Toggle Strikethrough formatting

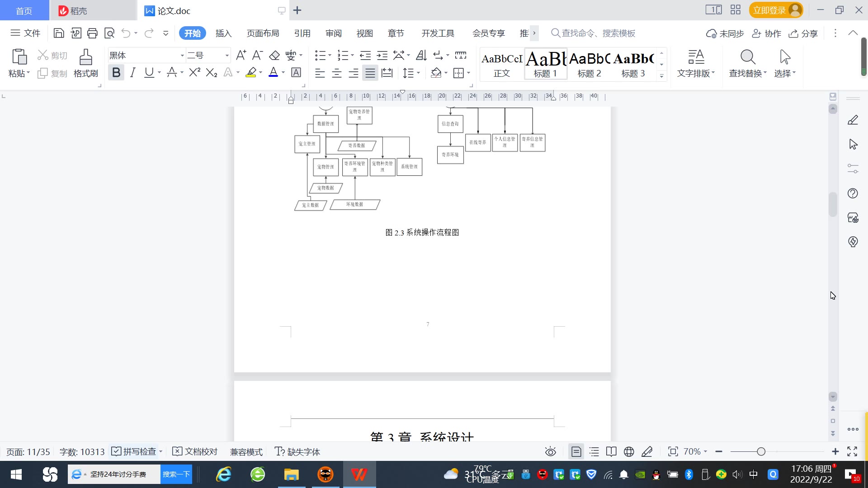pyautogui.click(x=172, y=72)
